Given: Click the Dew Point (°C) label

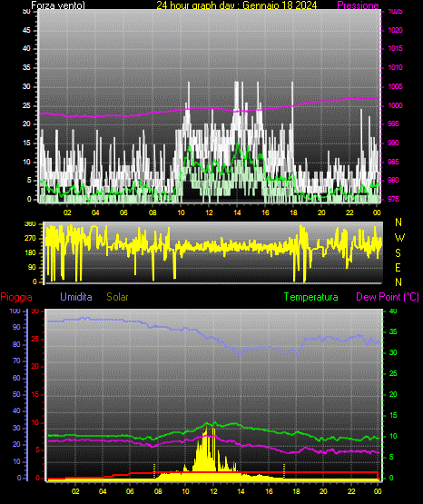Looking at the screenshot, I should click(x=388, y=297).
